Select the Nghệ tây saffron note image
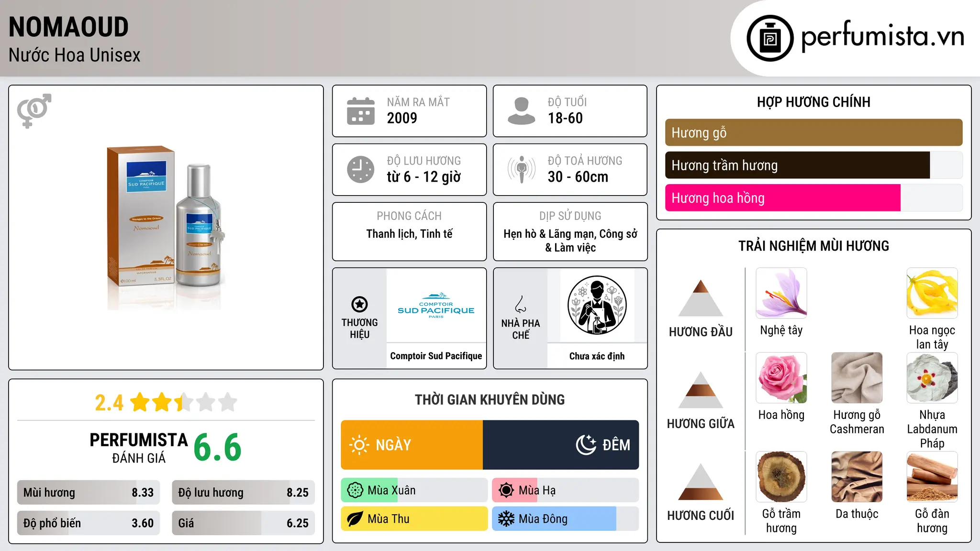 point(781,293)
